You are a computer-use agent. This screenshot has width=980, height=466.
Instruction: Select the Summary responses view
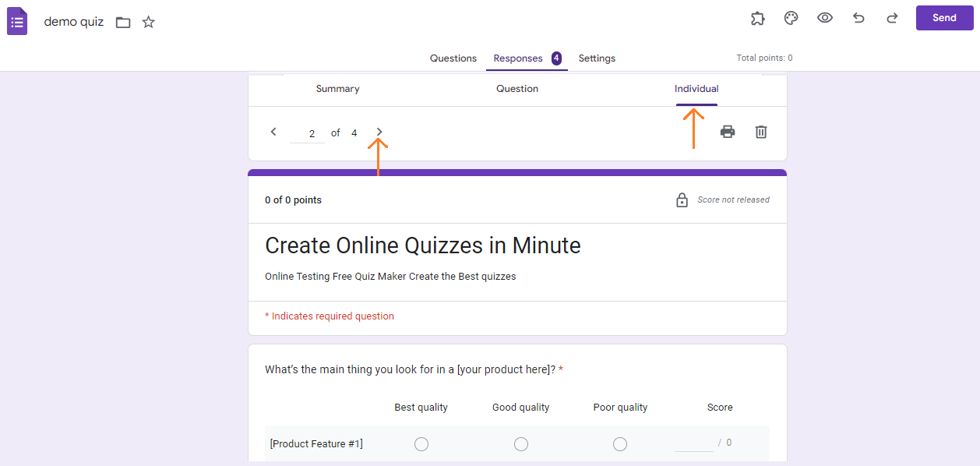click(337, 89)
